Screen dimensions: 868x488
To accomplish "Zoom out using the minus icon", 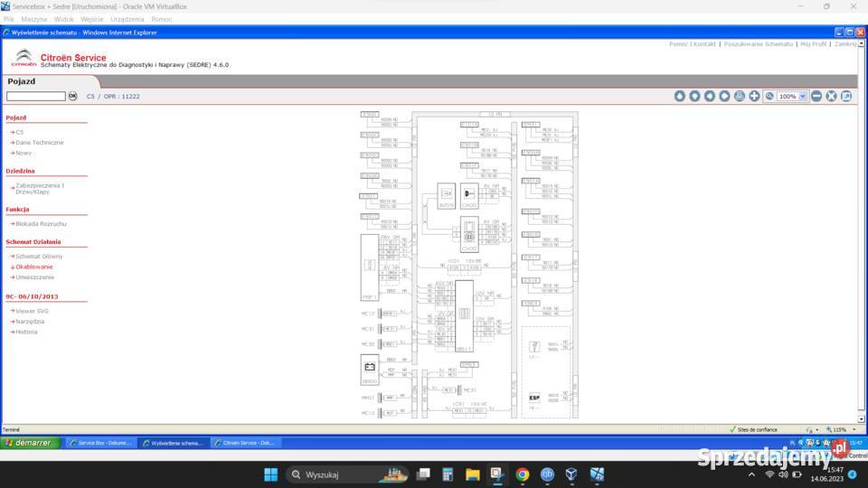I will [x=816, y=96].
